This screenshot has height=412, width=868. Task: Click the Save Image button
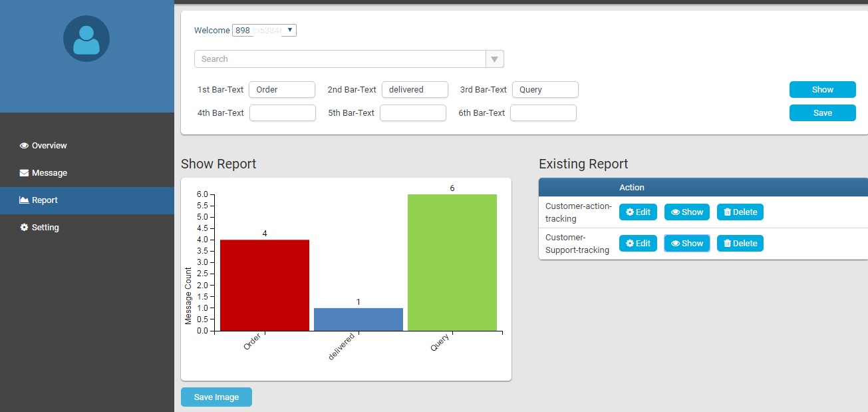point(216,397)
